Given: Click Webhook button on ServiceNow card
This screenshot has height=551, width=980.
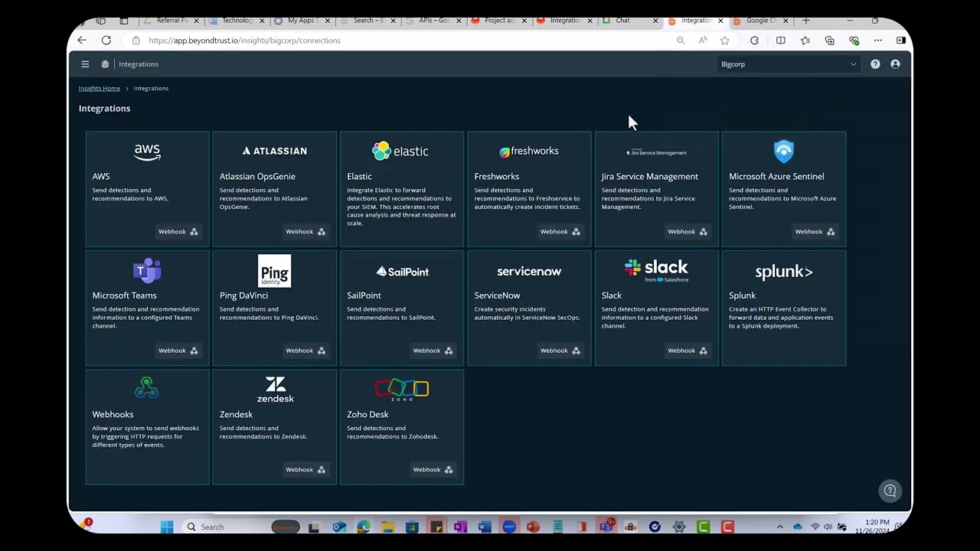Looking at the screenshot, I should tap(560, 350).
